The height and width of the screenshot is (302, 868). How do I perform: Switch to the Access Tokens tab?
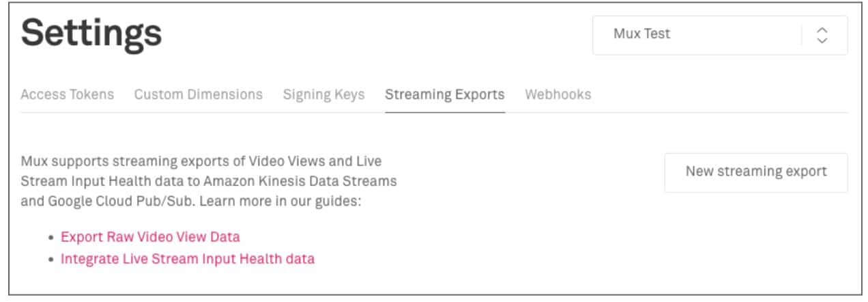pyautogui.click(x=67, y=94)
